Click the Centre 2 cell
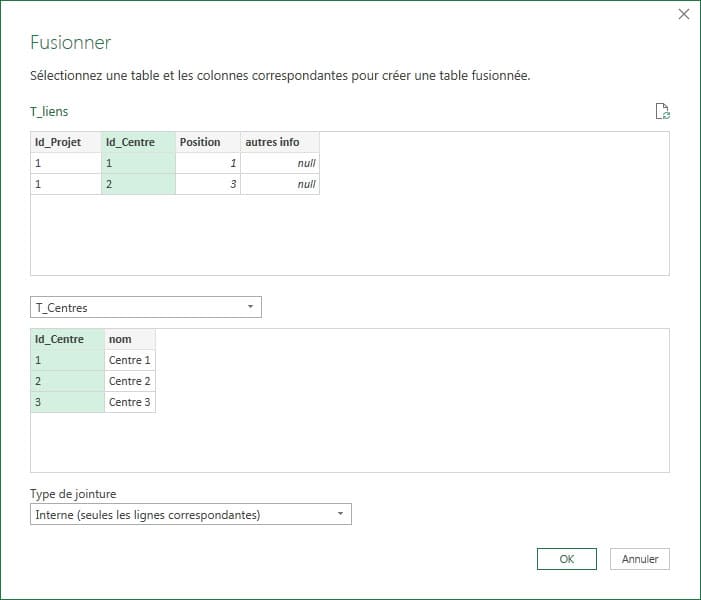The height and width of the screenshot is (600, 701). click(x=130, y=381)
